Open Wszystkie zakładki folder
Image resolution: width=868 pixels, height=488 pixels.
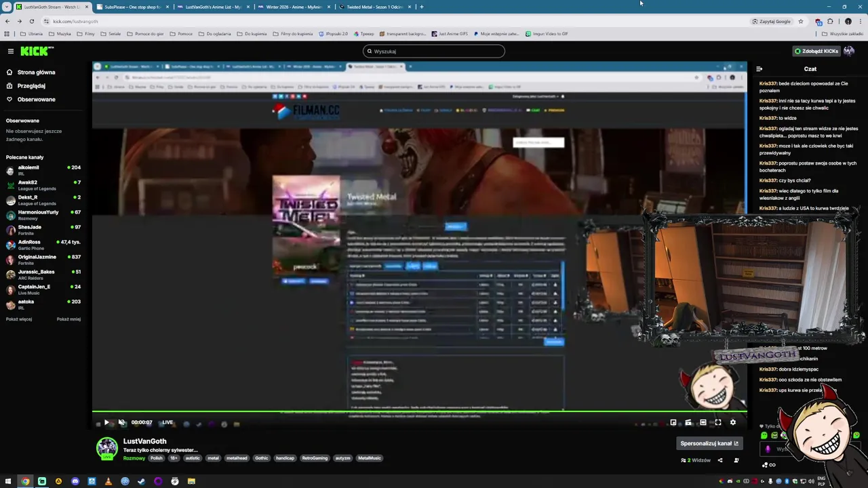843,33
